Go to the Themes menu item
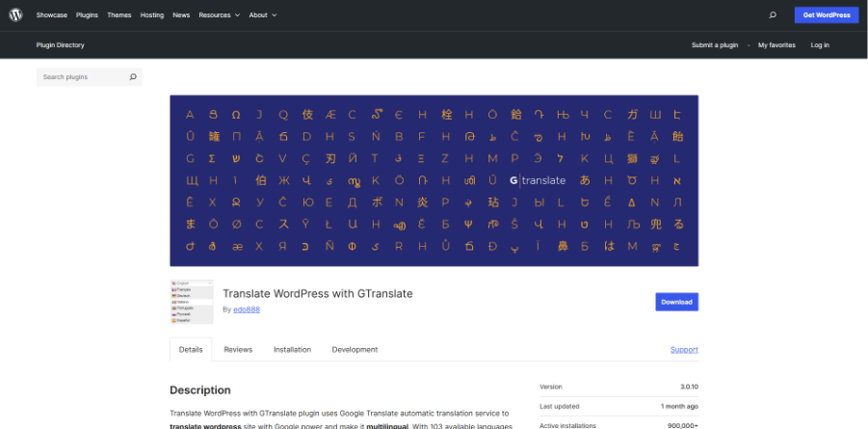This screenshot has height=429, width=868. tap(119, 15)
